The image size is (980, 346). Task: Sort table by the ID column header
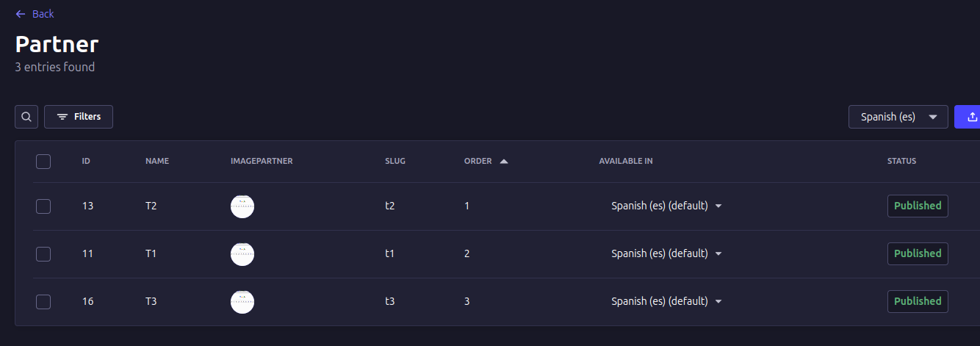coord(86,162)
